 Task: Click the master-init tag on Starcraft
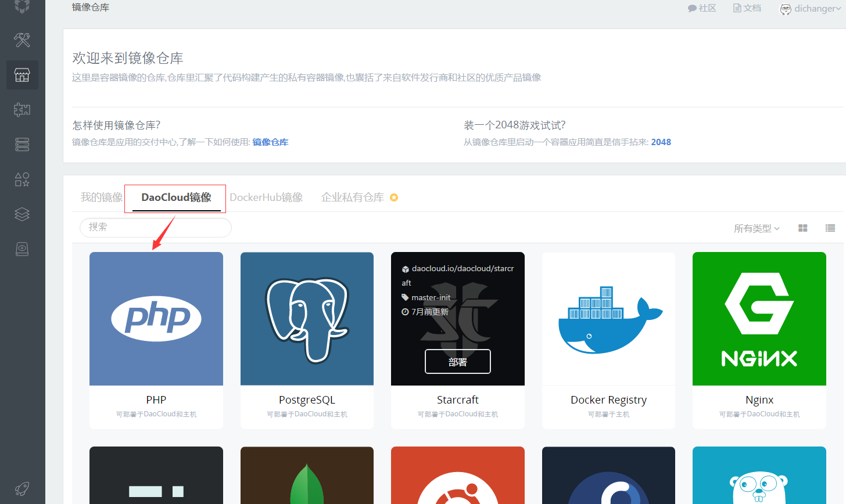(431, 298)
